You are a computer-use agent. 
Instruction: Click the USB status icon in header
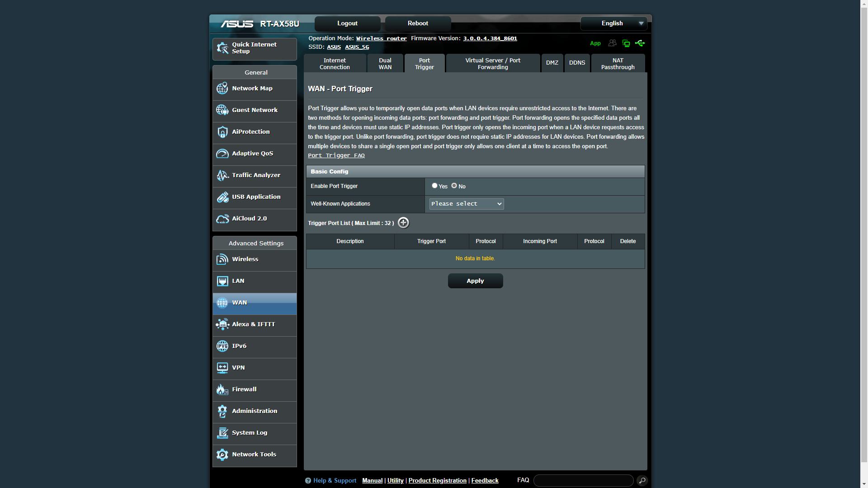point(640,43)
